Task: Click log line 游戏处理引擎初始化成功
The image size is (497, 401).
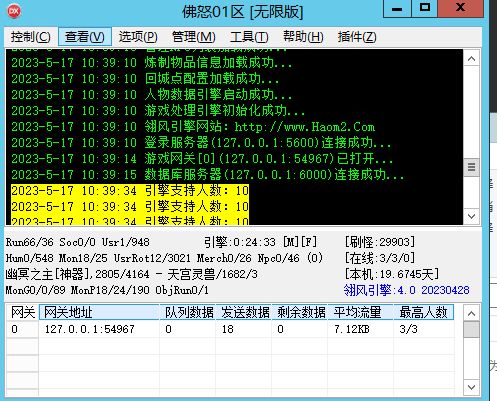Action: [158, 111]
